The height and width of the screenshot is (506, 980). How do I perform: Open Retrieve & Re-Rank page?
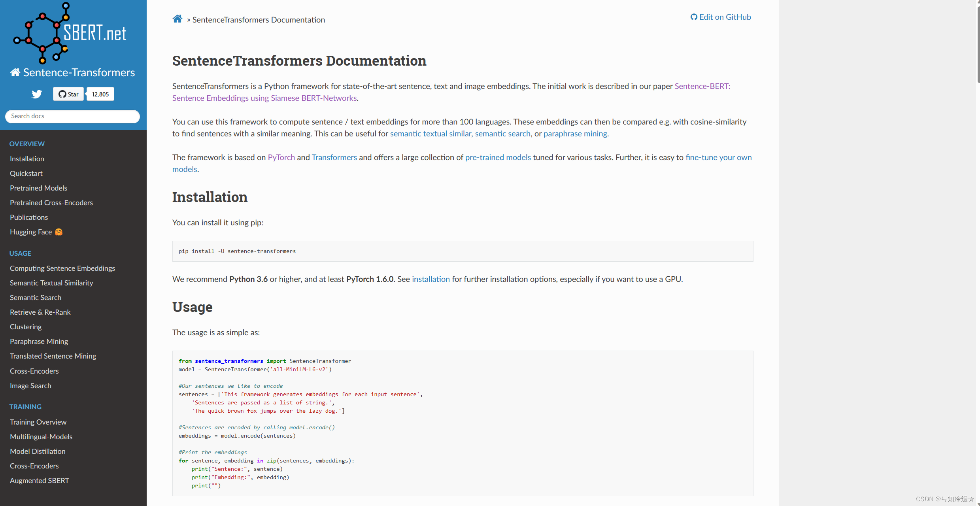click(x=40, y=312)
